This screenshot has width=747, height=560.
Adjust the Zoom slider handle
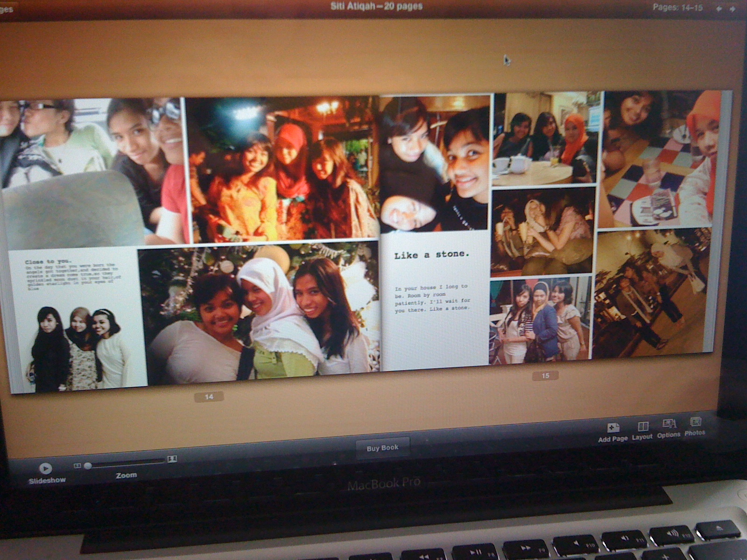pyautogui.click(x=88, y=465)
